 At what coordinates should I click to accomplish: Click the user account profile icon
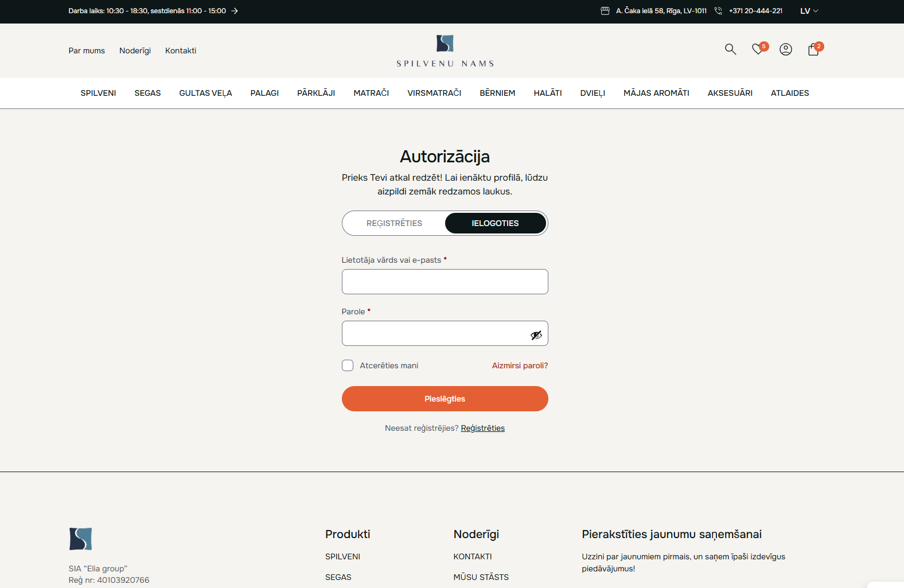coord(786,49)
